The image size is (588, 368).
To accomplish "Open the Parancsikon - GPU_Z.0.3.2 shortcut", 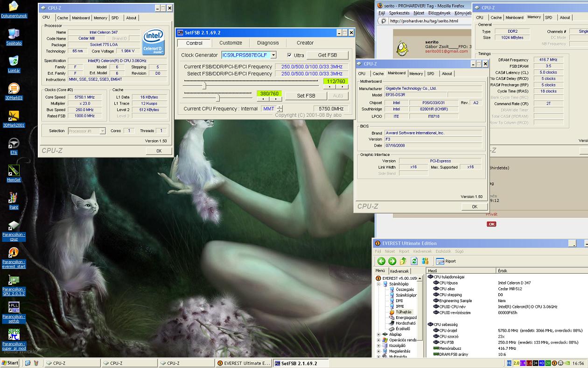I will 14,285.
